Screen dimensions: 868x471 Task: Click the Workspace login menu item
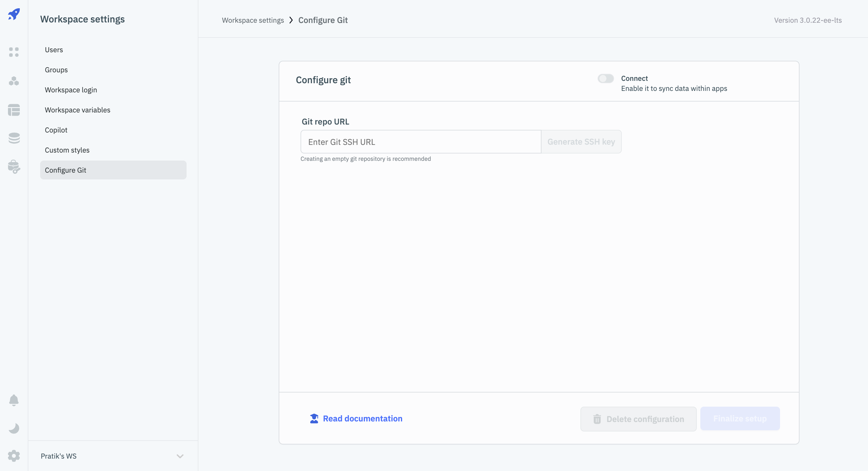[x=71, y=90]
